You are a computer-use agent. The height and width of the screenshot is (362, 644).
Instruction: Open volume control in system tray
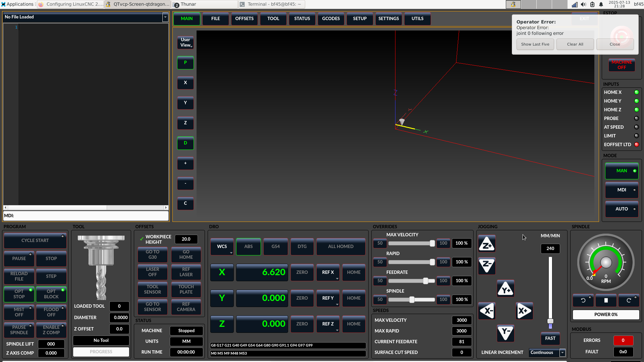click(584, 4)
